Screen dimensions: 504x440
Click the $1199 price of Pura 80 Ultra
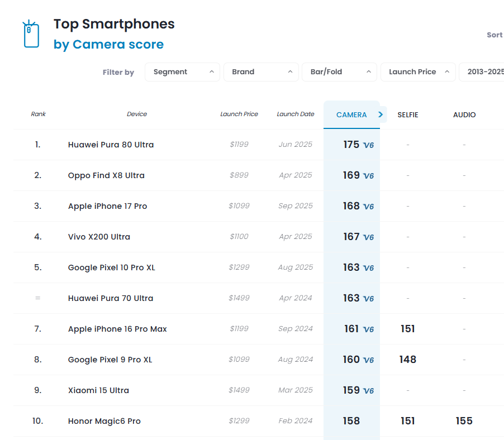[x=239, y=144]
